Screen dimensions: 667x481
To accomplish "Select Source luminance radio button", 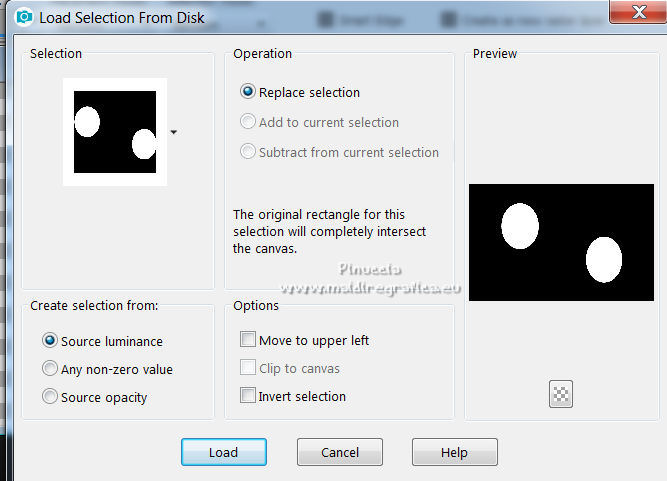I will [x=50, y=341].
